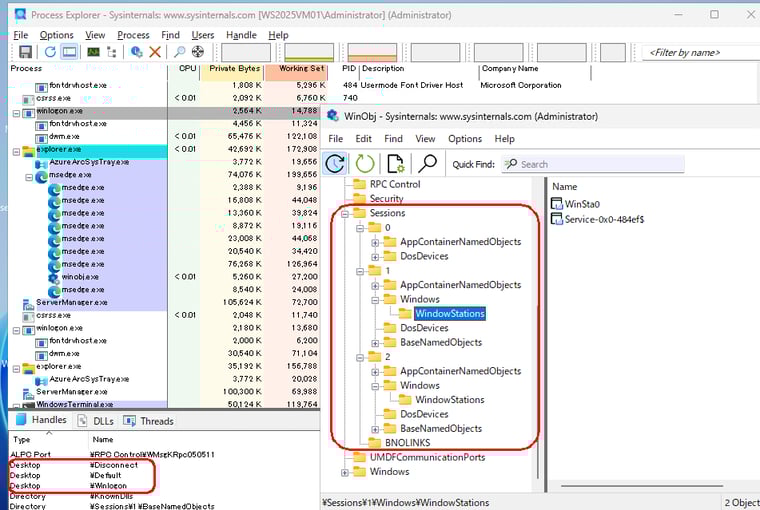The image size is (760, 510).
Task: Select the highlighted WindowStations folder under session 1
Action: (450, 314)
